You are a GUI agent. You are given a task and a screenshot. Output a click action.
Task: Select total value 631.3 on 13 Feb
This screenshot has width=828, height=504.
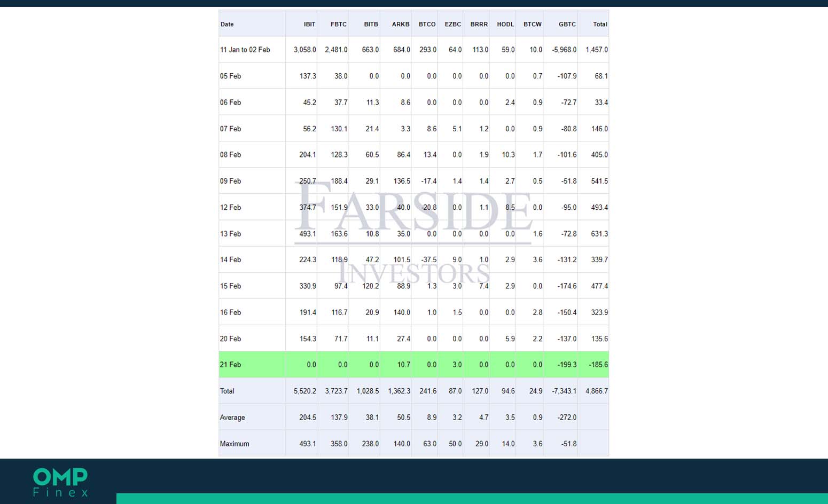coord(599,233)
